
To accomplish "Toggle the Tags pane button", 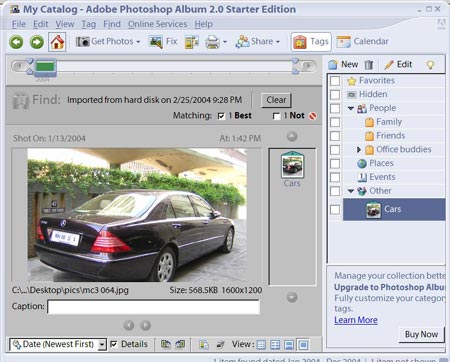I will [311, 42].
